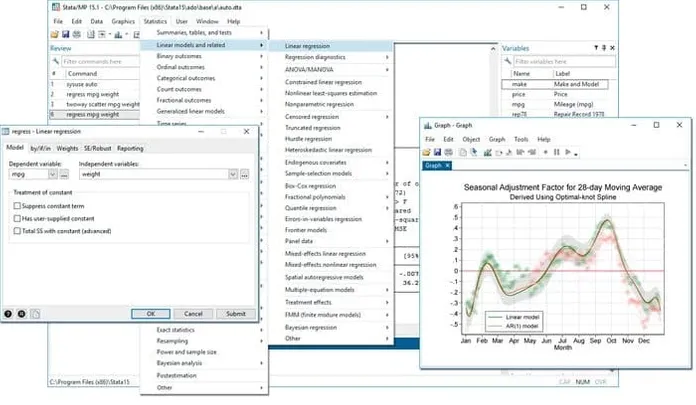Save dataset icon in Stata main toolbar
Image resolution: width=696 pixels, height=405 pixels.
(66, 34)
